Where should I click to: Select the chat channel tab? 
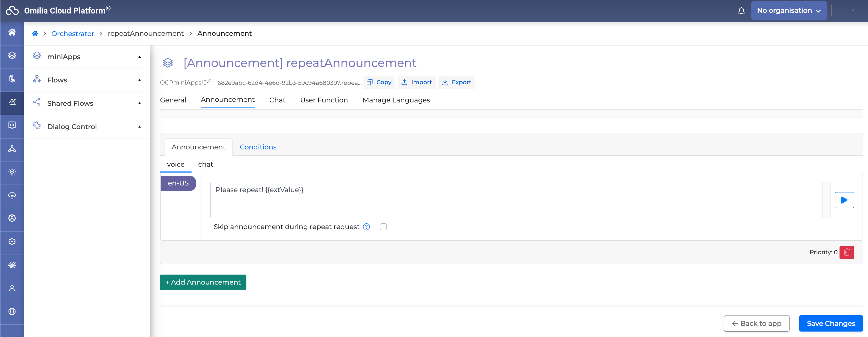click(x=205, y=165)
